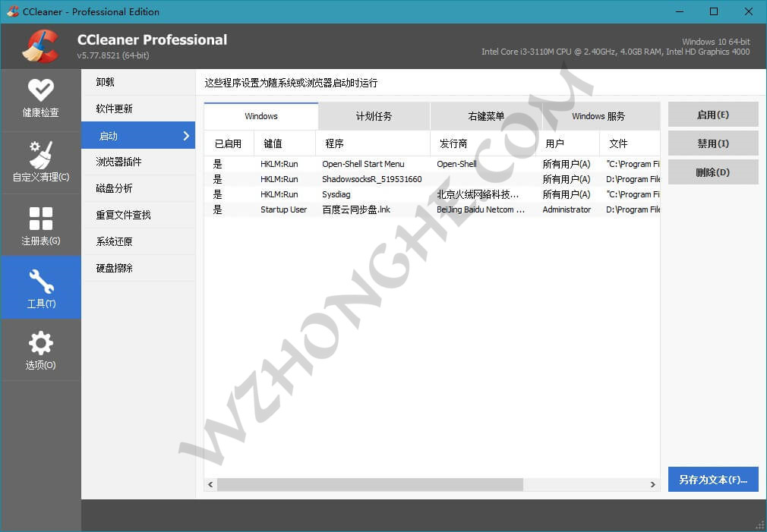Open 浏览器插件 from the sidebar list

(x=138, y=161)
